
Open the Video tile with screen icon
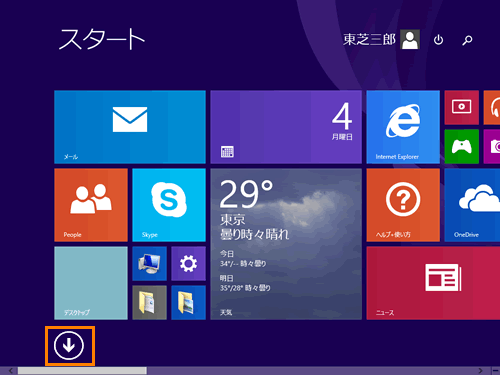(462, 107)
